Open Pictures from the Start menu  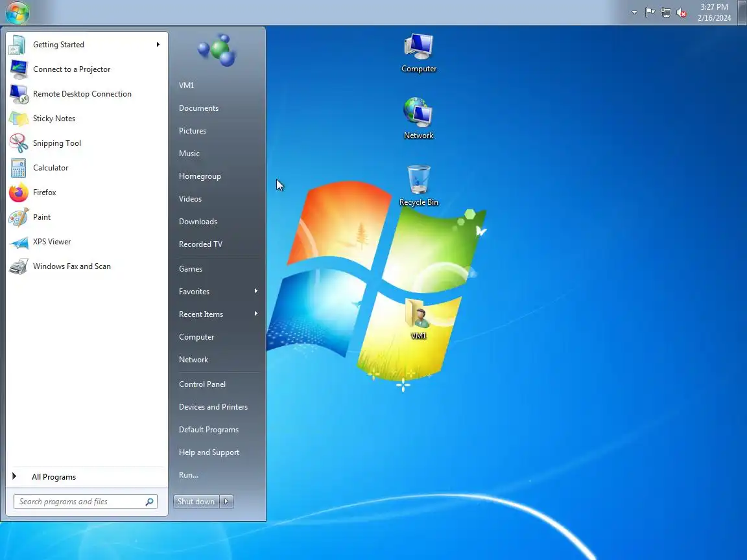pyautogui.click(x=193, y=131)
